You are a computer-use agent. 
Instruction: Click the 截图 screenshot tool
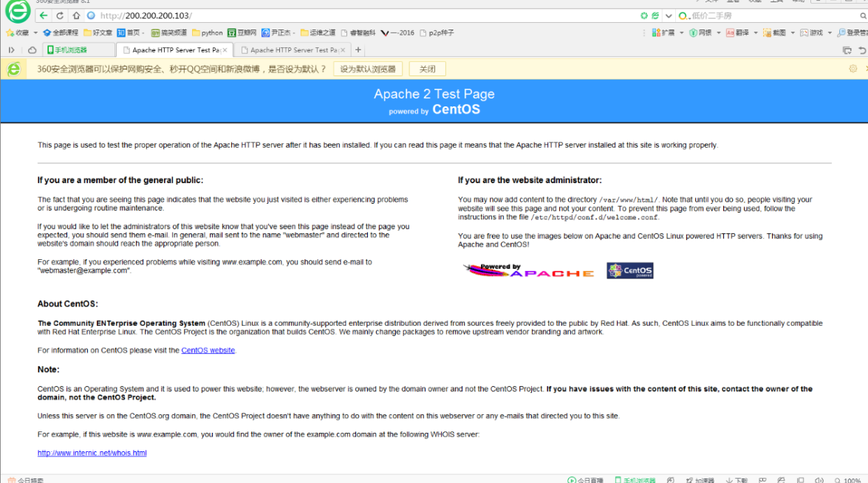774,32
